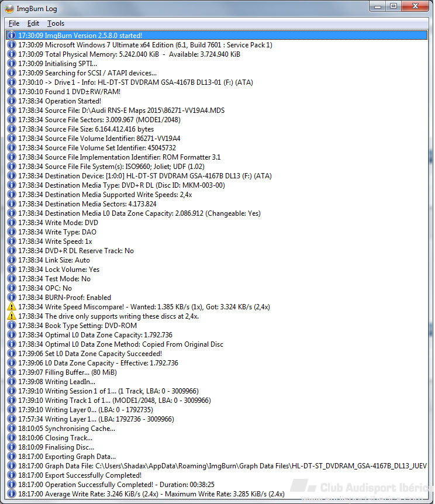Maximize the ImgBurn Log window
The image size is (435, 504).
coord(393,6)
